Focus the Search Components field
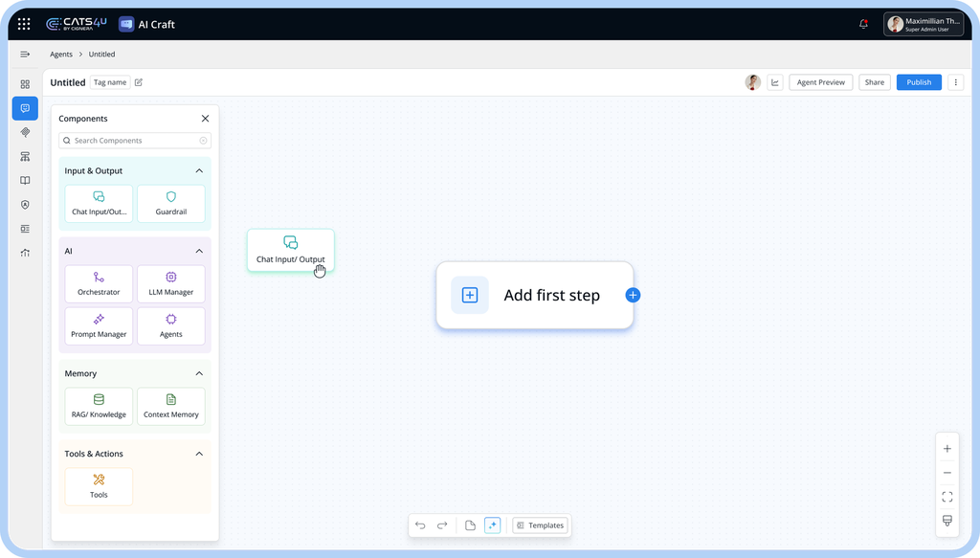The image size is (980, 558). [135, 141]
